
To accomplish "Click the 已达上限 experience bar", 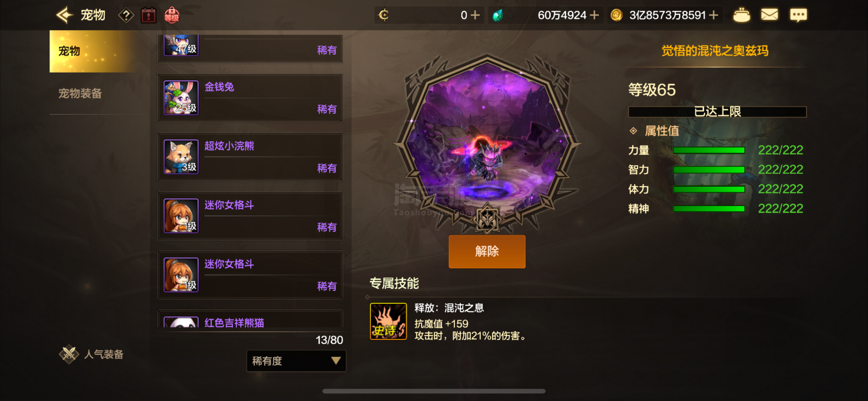I will [x=717, y=112].
